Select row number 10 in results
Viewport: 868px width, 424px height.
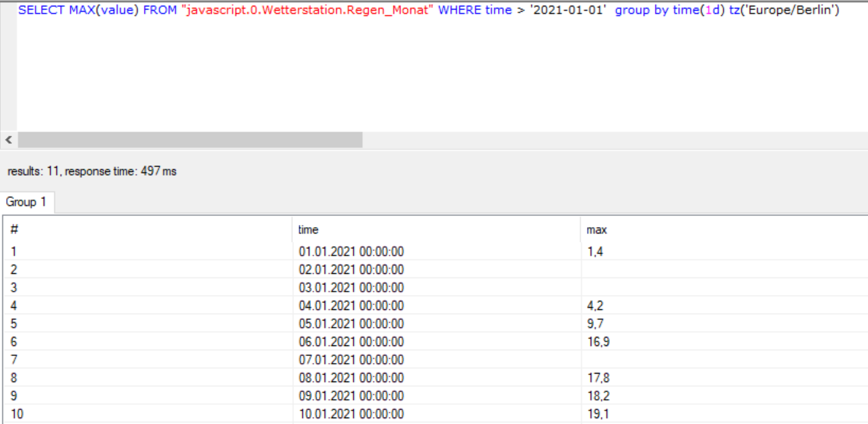click(x=17, y=414)
